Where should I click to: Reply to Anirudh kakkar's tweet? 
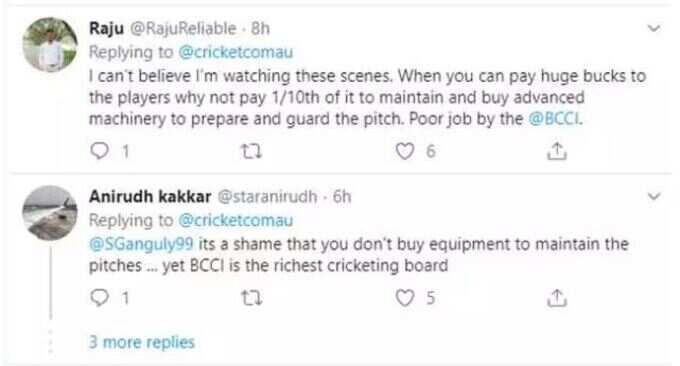point(99,298)
